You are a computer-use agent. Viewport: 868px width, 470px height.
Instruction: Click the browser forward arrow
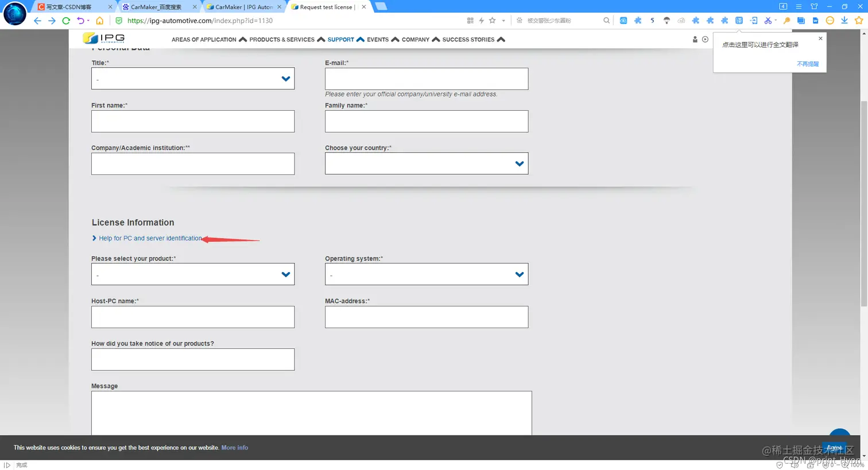pos(52,21)
